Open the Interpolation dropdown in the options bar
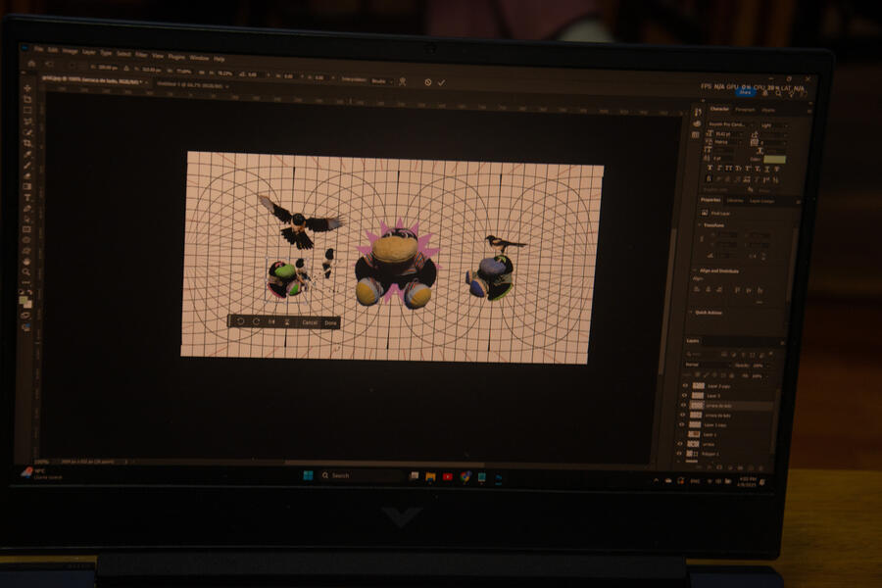This screenshot has width=882, height=588. point(380,80)
